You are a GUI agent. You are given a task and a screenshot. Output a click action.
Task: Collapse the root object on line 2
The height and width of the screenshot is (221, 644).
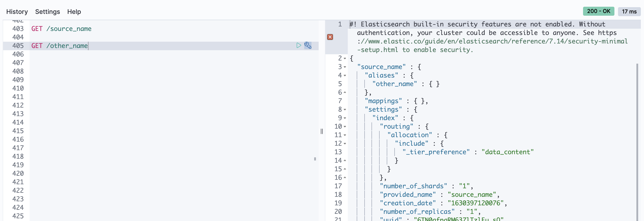[345, 58]
